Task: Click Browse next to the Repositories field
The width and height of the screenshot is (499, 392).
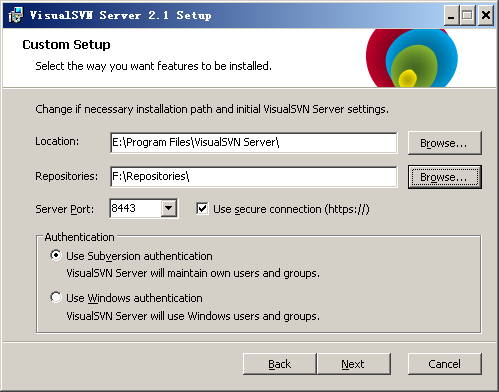Action: click(x=445, y=177)
